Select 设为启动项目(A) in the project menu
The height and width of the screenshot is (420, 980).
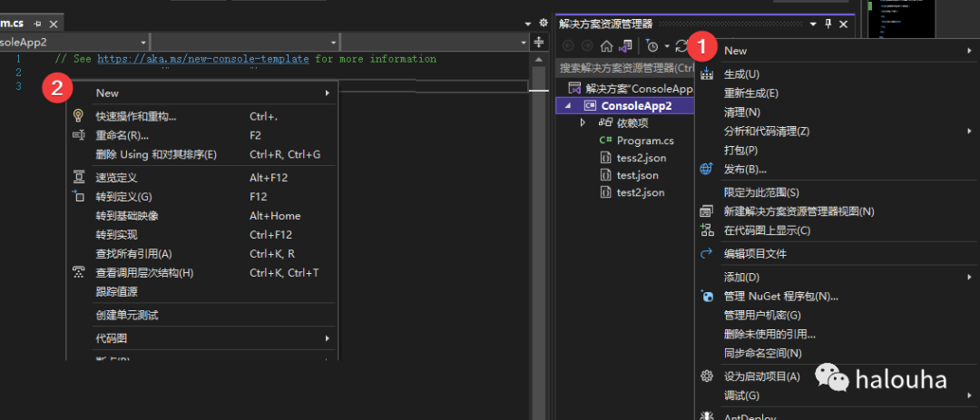pos(761,376)
